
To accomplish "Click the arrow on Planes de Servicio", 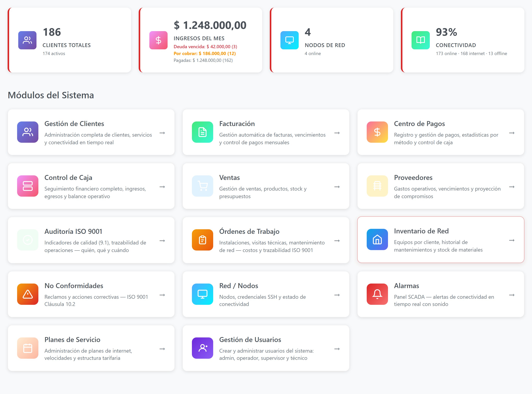I will 162,349.
